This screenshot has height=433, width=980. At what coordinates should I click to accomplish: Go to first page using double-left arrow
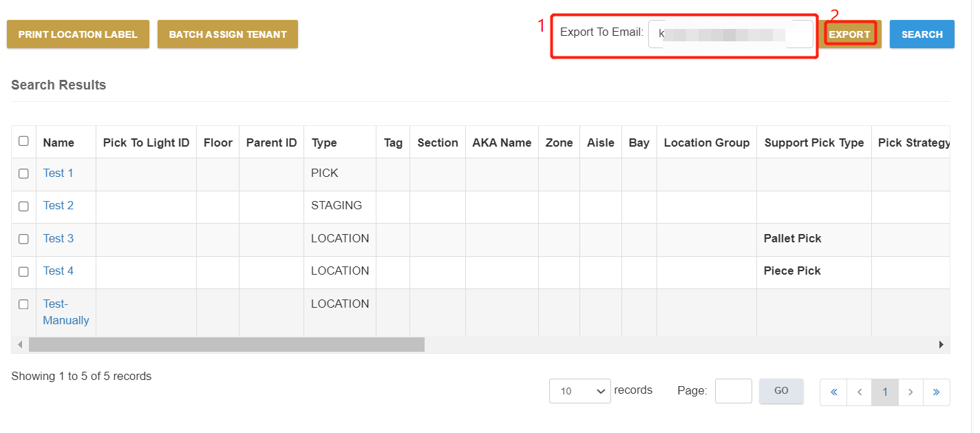point(833,392)
